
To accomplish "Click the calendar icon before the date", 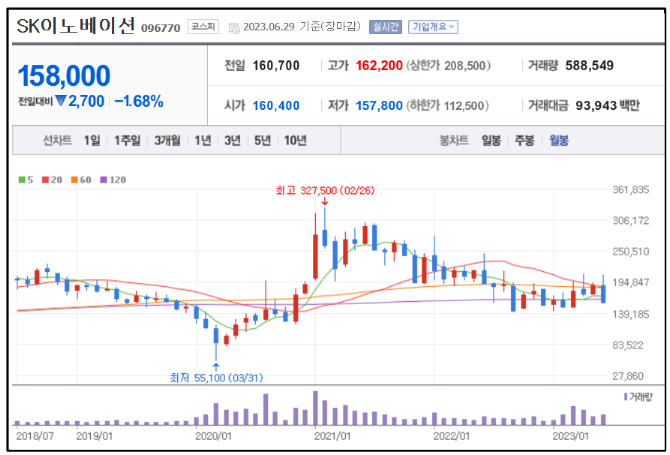I will tap(234, 28).
